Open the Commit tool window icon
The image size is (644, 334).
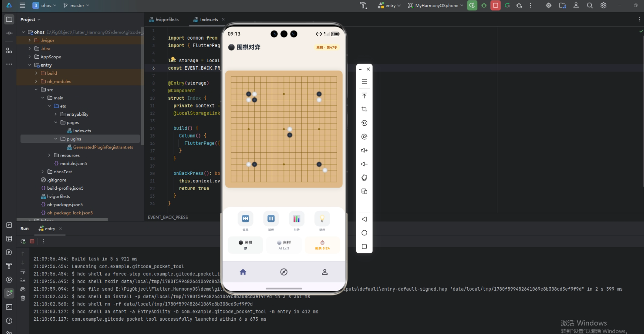(x=9, y=33)
